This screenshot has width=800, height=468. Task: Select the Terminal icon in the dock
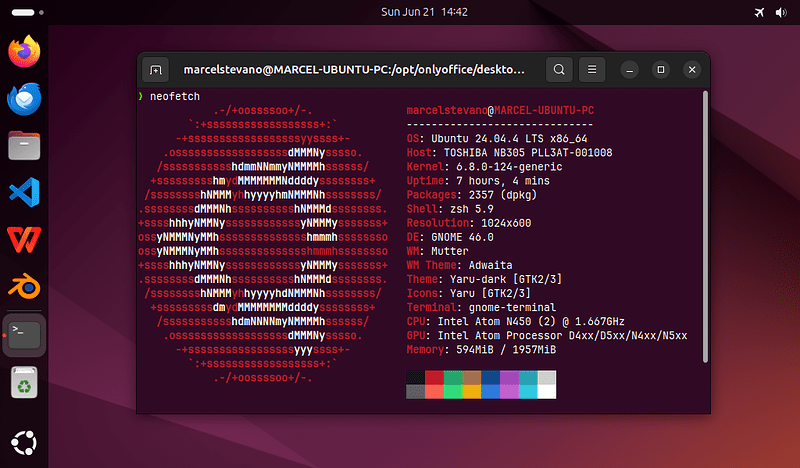click(24, 335)
